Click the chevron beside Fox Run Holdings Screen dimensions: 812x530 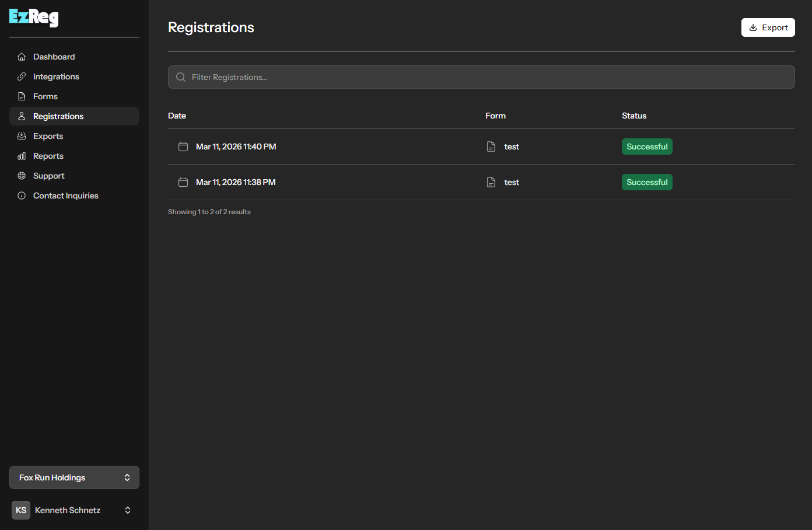(127, 477)
